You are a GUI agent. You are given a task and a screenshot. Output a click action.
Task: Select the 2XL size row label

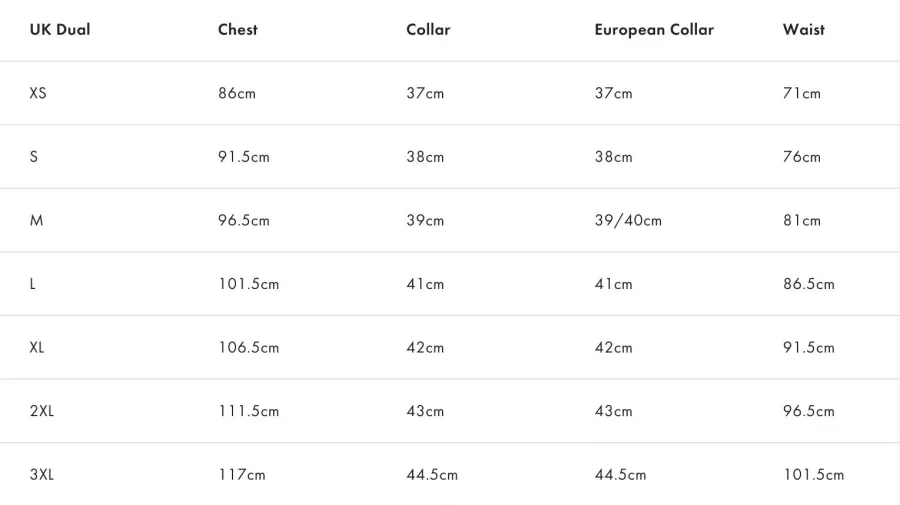point(42,411)
